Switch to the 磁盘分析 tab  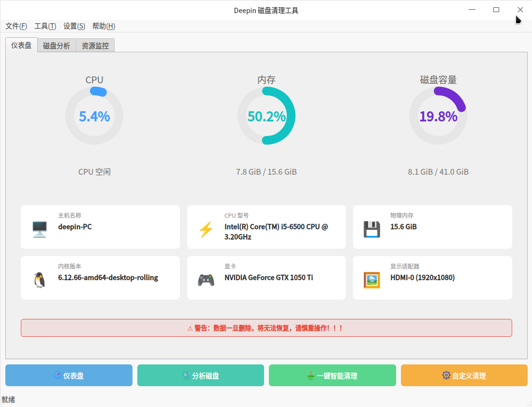click(57, 45)
